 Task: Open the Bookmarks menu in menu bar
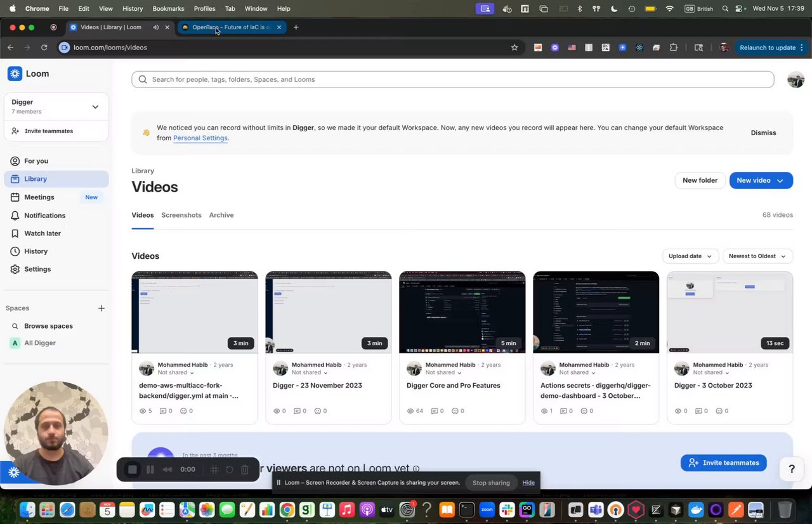(168, 8)
